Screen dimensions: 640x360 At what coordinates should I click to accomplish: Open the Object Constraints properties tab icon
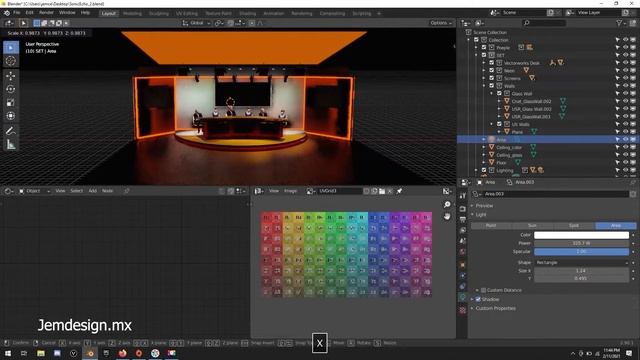point(462,286)
